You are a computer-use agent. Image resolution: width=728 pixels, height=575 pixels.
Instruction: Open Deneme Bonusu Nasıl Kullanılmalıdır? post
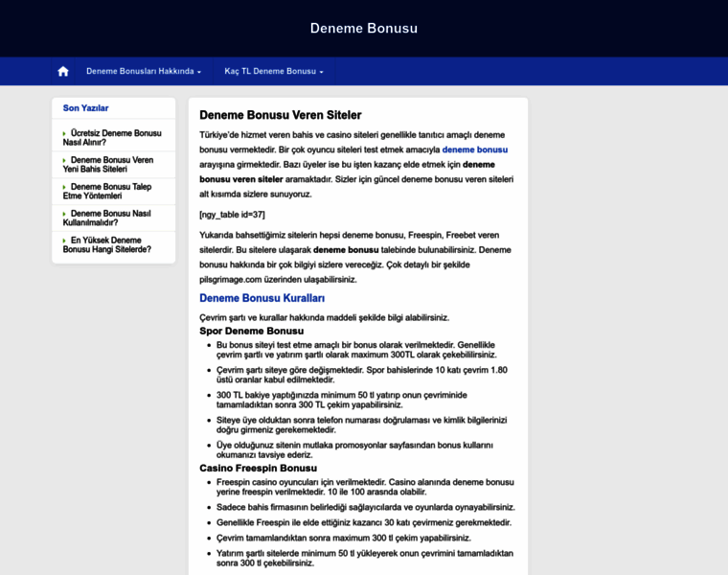pos(106,218)
